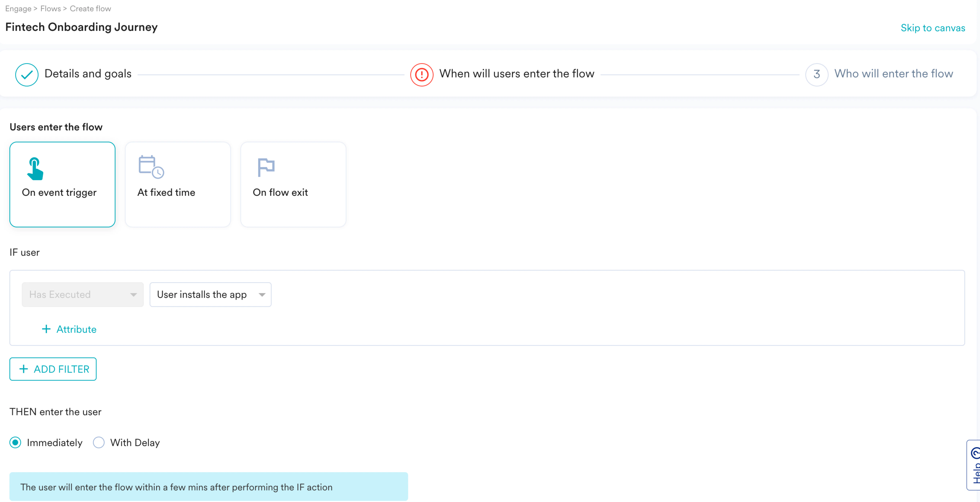Click the red warning step icon
Screen dimensions: 980x502
point(422,75)
